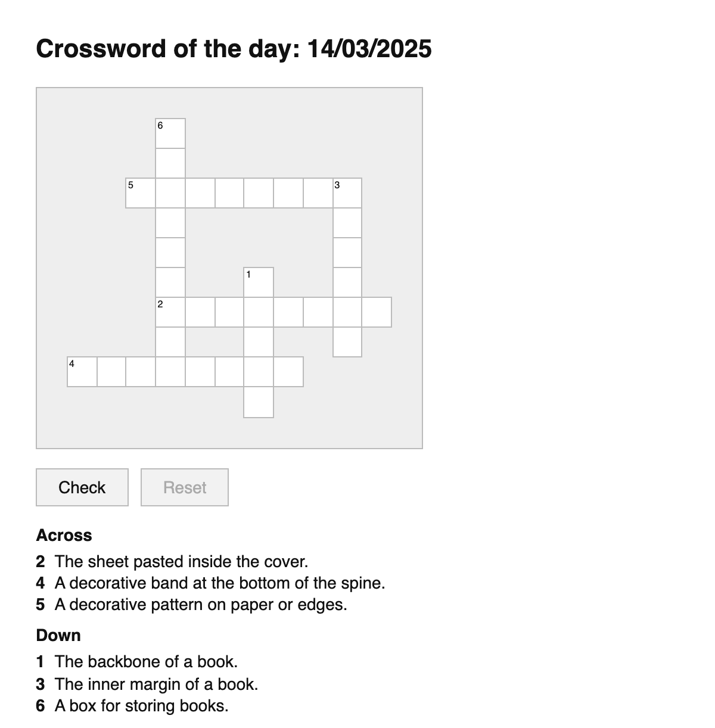Select the crossword cell numbered 4
This screenshot has width=715, height=728.
pyautogui.click(x=82, y=372)
